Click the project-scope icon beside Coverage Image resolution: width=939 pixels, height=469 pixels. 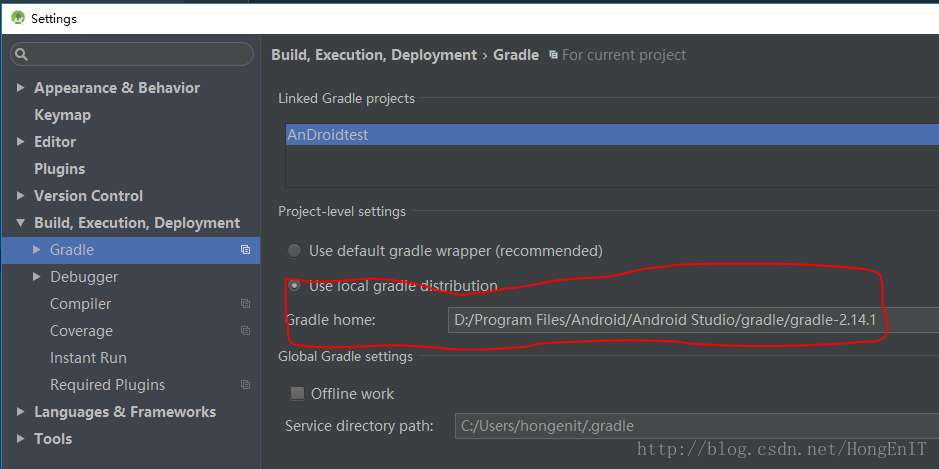245,331
